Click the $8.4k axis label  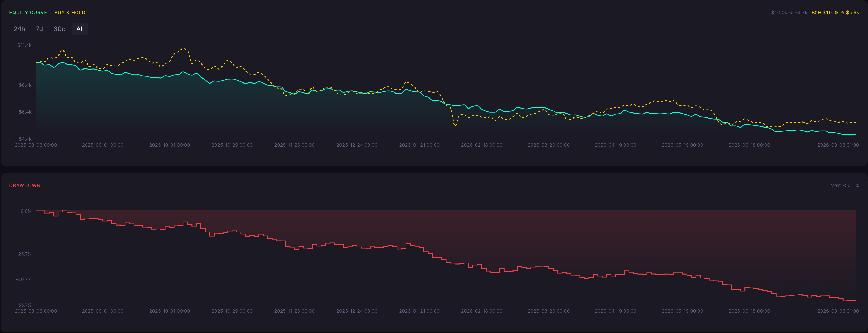[25, 85]
